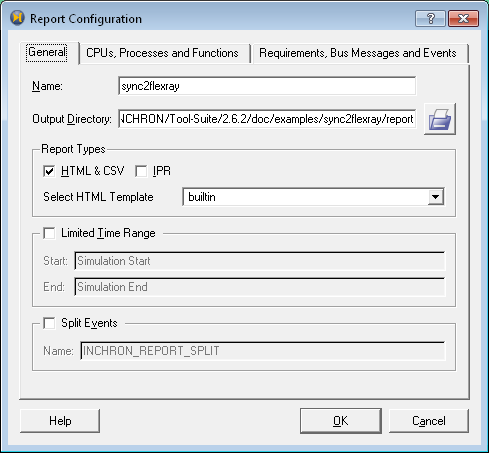Select the General tab
The height and width of the screenshot is (453, 489).
tap(47, 52)
